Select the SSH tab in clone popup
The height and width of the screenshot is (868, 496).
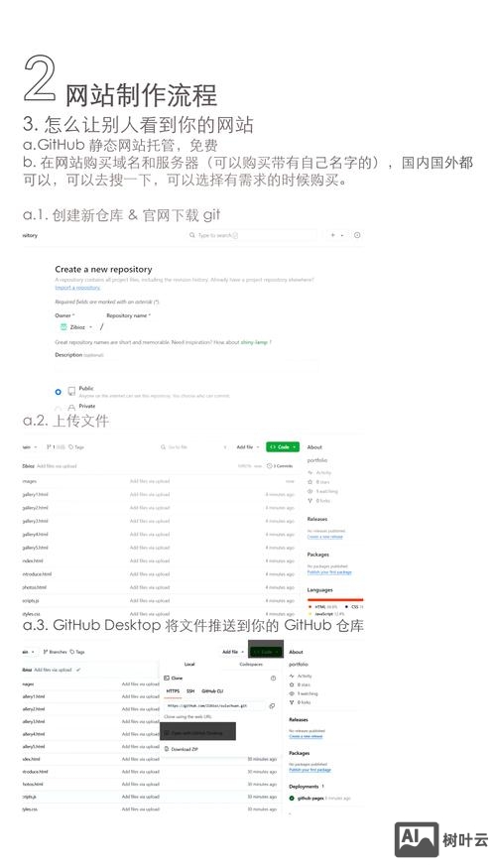pyautogui.click(x=190, y=691)
